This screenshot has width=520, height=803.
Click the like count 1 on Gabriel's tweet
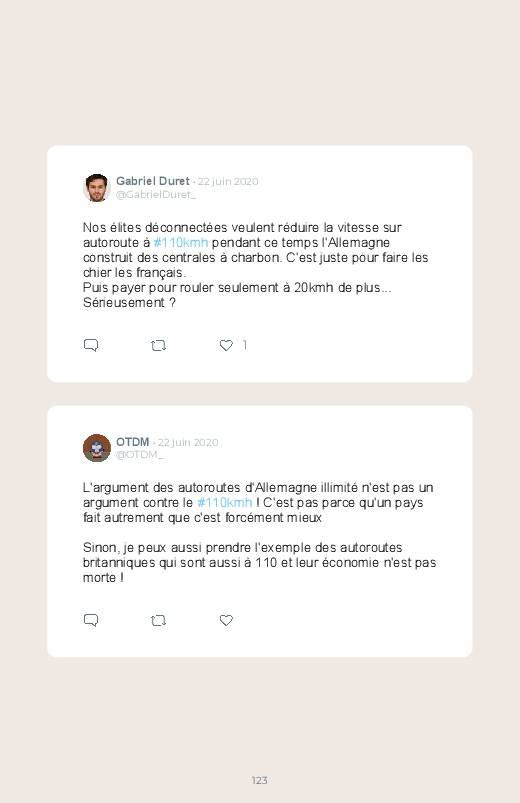tap(245, 345)
